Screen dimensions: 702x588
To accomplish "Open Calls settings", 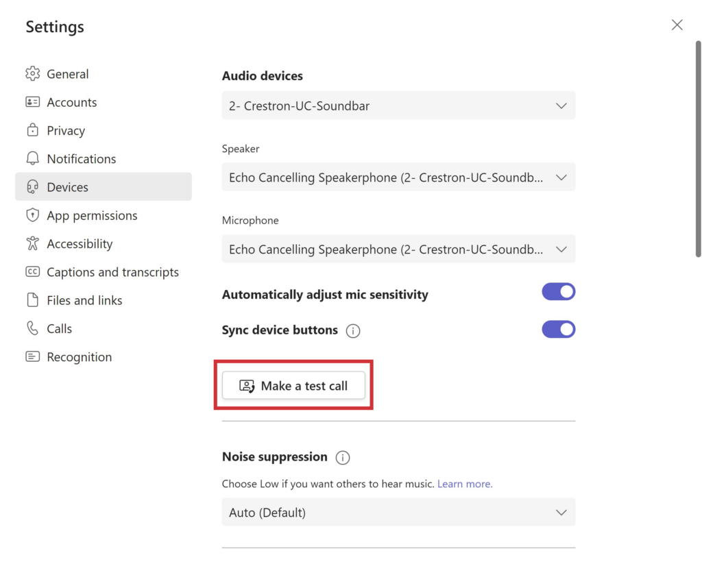I will pyautogui.click(x=104, y=328).
